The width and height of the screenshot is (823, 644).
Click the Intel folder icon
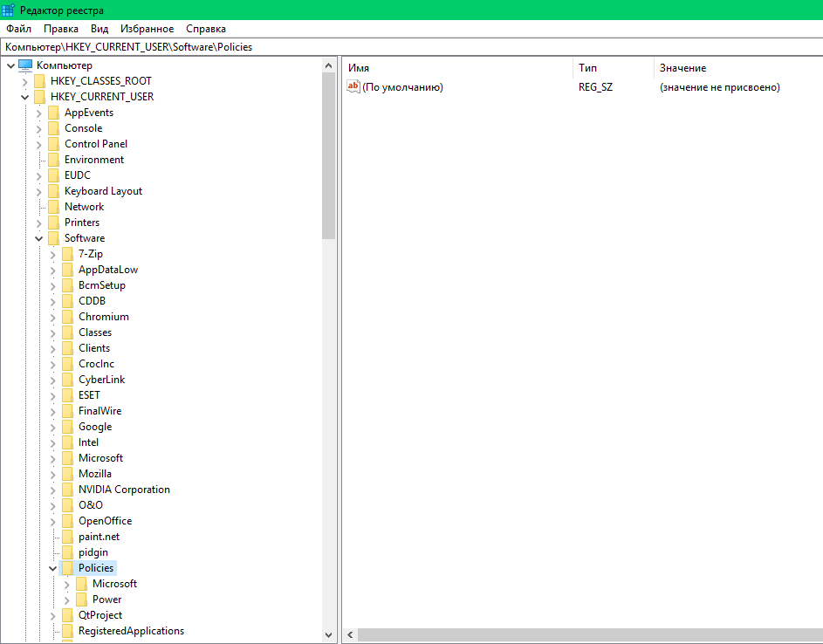(x=68, y=442)
